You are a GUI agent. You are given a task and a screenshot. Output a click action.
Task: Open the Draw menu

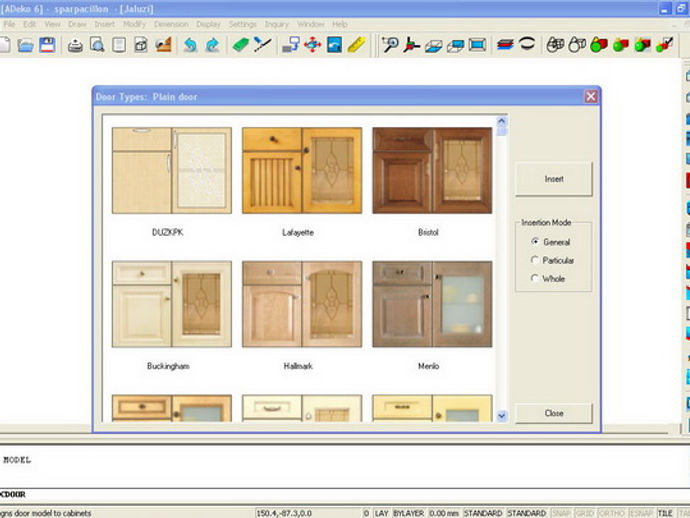[x=77, y=24]
